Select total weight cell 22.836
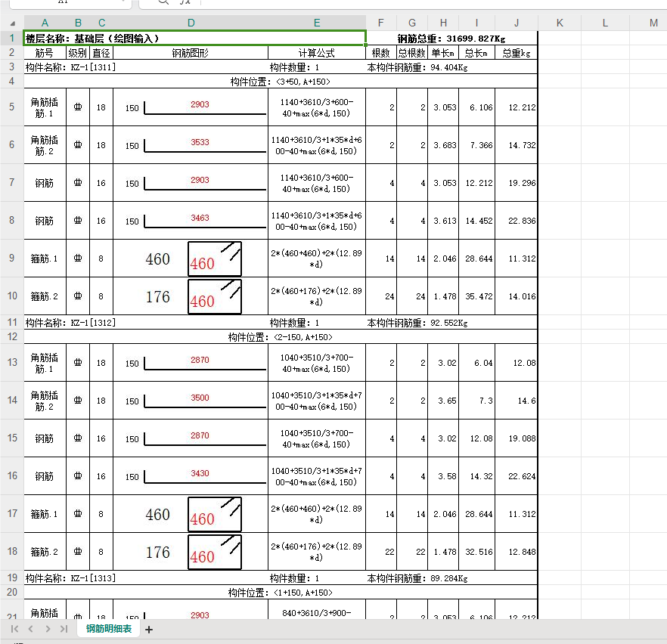Viewport: 667px width, 644px height. (517, 221)
